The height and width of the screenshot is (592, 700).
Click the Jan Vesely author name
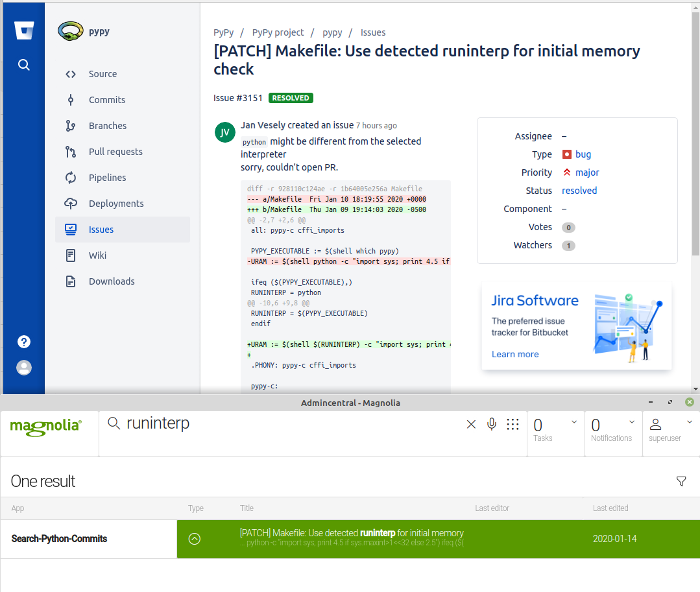coord(263,125)
